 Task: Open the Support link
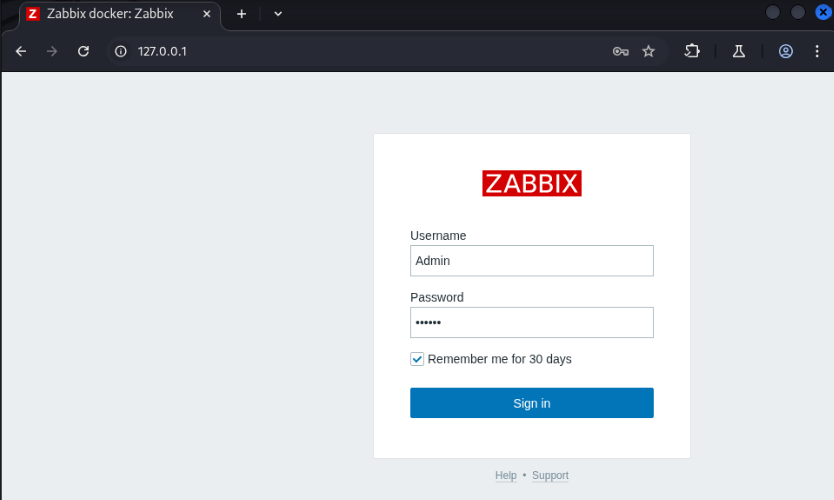click(551, 476)
